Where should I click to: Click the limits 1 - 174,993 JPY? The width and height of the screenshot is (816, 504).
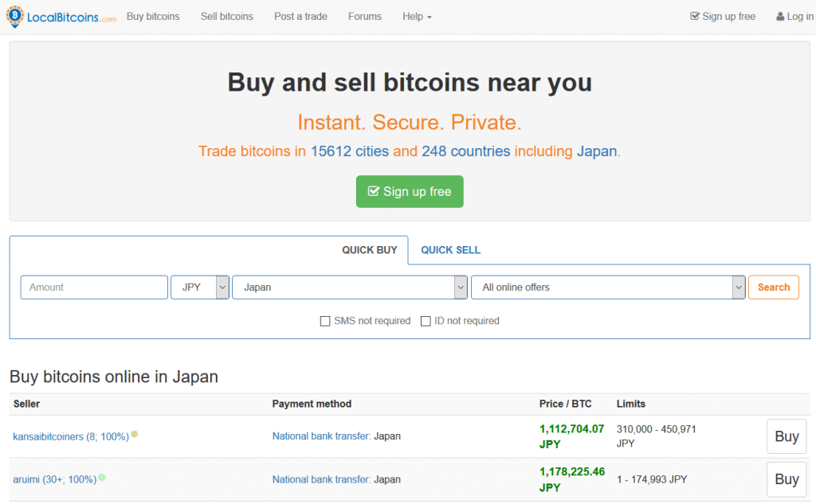tap(652, 479)
